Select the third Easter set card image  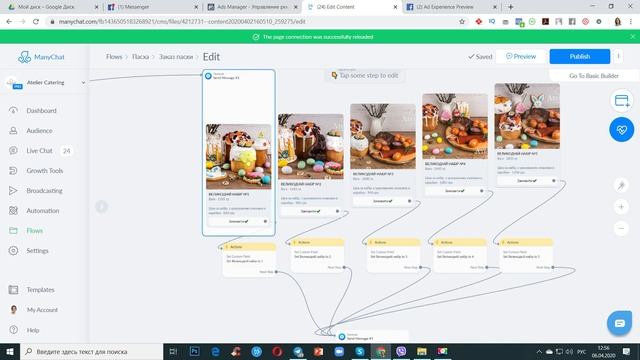pyautogui.click(x=383, y=136)
